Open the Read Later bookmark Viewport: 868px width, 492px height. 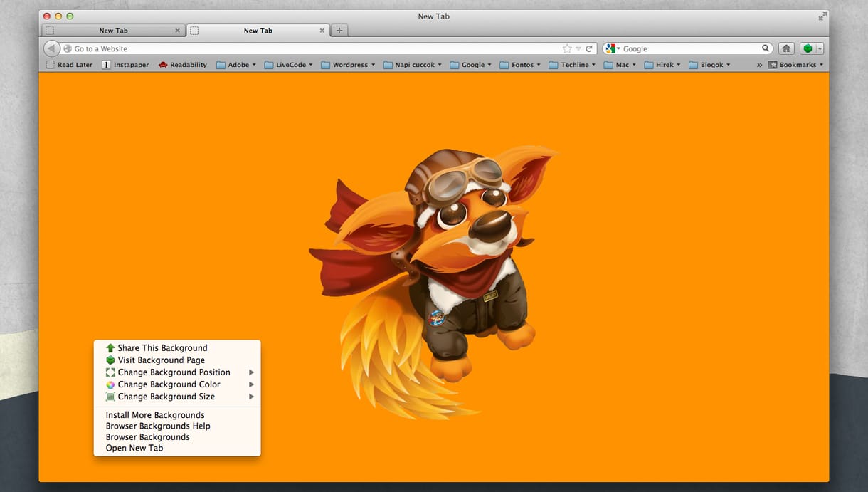point(70,65)
